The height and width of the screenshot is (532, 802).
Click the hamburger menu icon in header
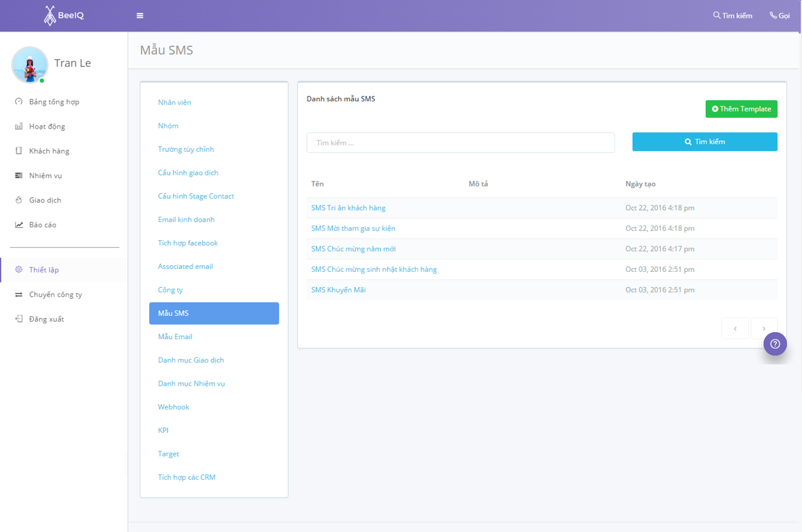[x=140, y=16]
